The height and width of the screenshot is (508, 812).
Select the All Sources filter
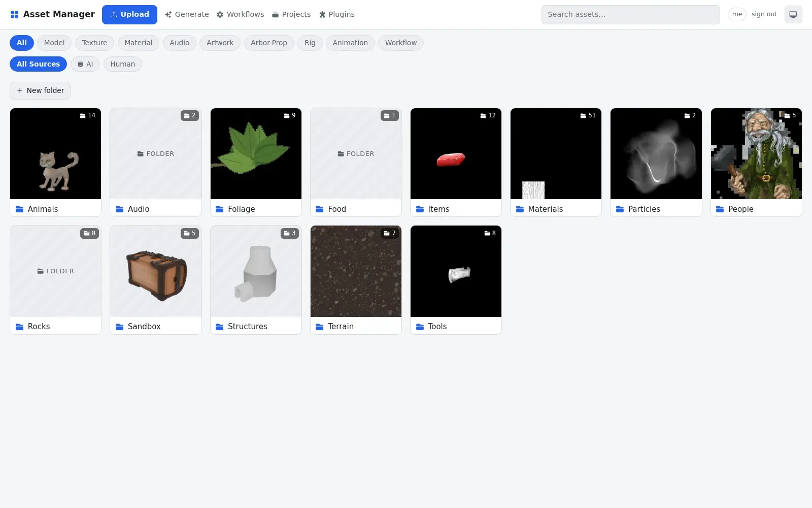coord(38,64)
